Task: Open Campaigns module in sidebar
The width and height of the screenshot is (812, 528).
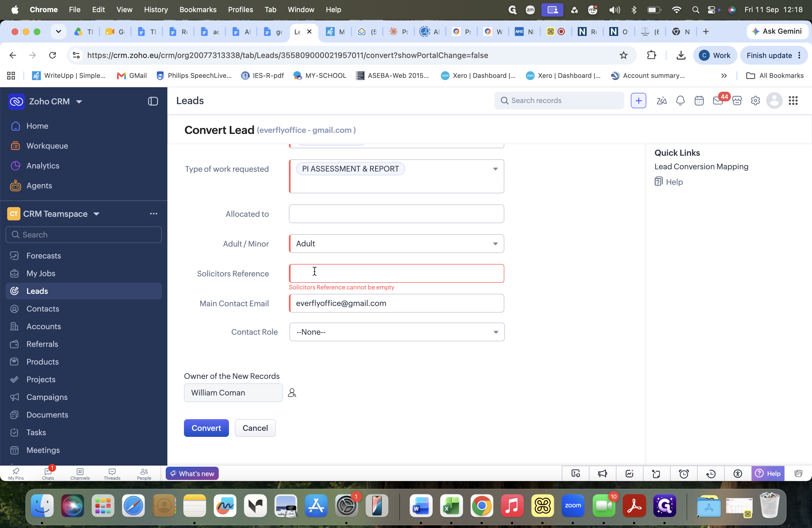Action: click(47, 397)
